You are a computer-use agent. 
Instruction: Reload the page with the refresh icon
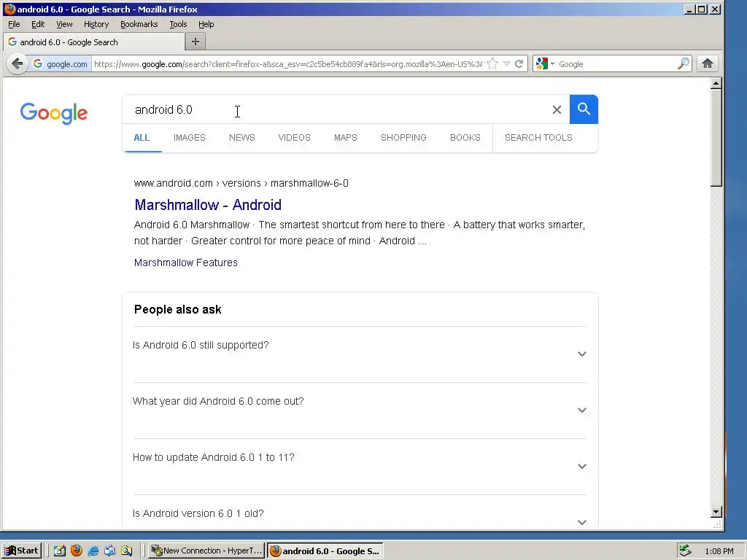tap(519, 64)
